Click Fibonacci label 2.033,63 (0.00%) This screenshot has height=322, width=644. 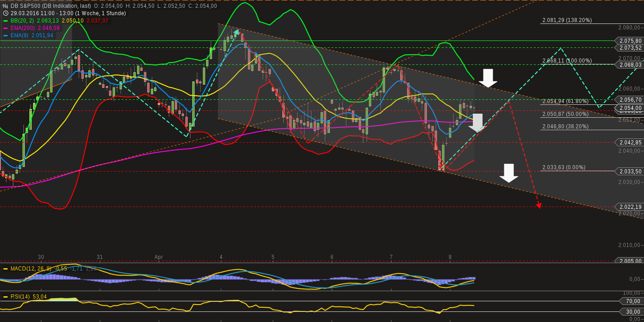[x=564, y=167]
